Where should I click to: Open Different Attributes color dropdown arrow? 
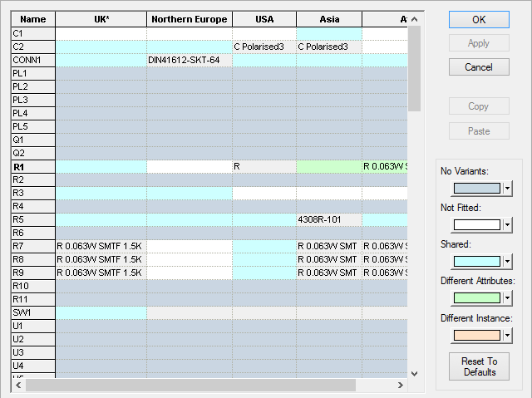pos(507,298)
